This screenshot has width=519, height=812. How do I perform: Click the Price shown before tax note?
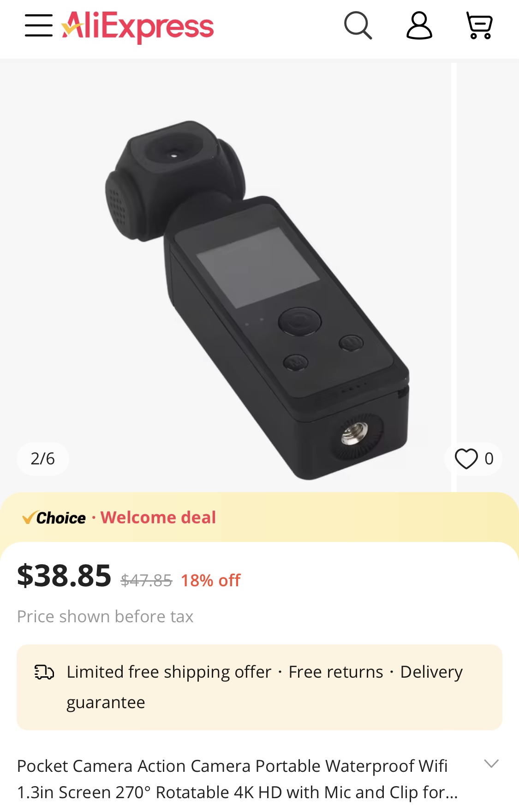[105, 617]
